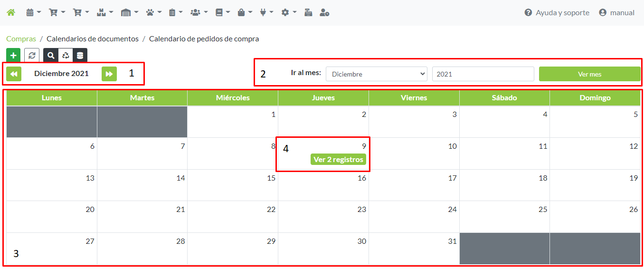This screenshot has height=269, width=644.
Task: Click Ver 2 registros on day 9
Action: [x=338, y=160]
